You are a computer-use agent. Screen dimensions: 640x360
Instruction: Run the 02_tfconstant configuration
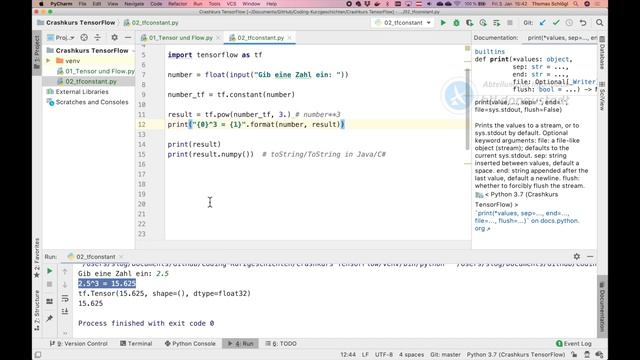(x=443, y=23)
